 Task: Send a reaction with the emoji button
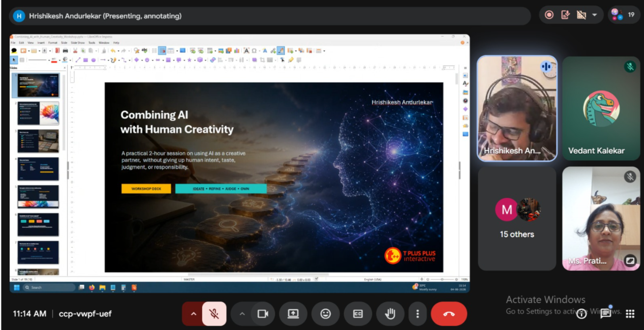tap(325, 314)
